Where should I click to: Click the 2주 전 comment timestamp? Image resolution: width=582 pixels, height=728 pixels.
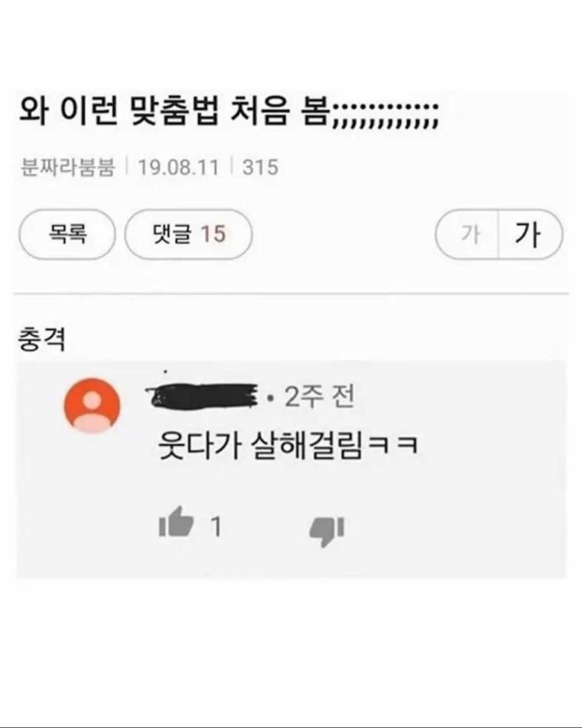pos(319,397)
